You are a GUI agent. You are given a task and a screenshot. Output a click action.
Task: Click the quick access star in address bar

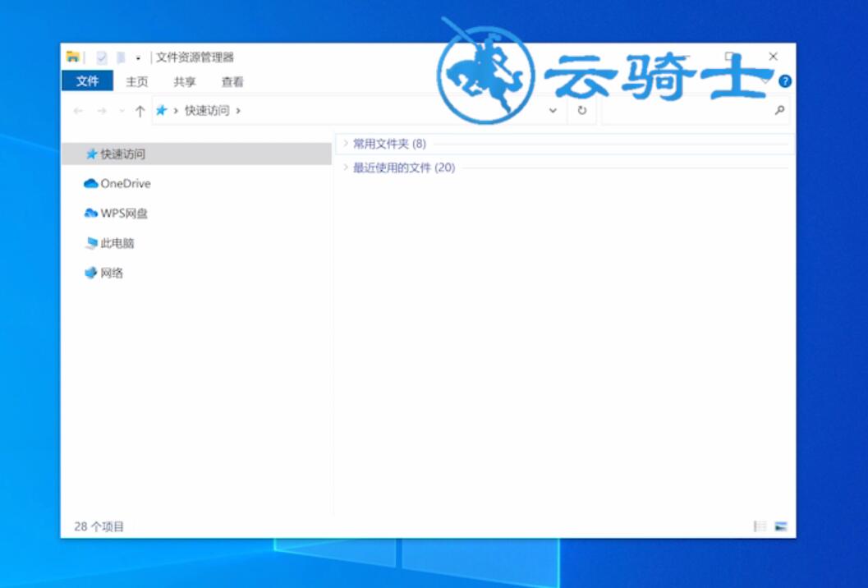[x=161, y=110]
